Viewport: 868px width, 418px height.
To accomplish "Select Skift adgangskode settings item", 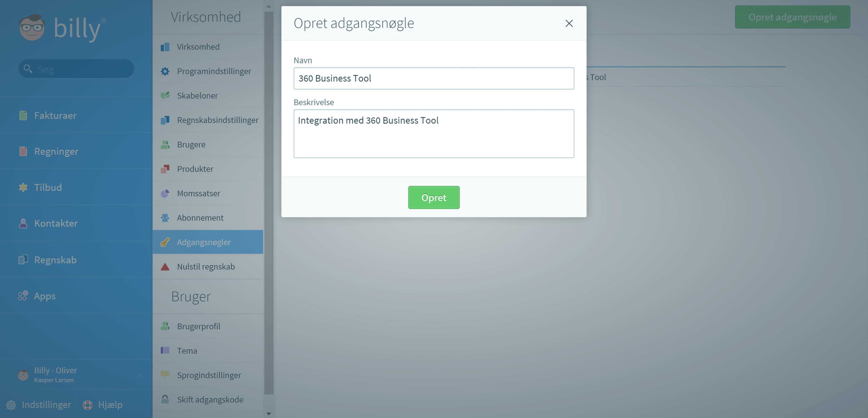I will pyautogui.click(x=208, y=400).
